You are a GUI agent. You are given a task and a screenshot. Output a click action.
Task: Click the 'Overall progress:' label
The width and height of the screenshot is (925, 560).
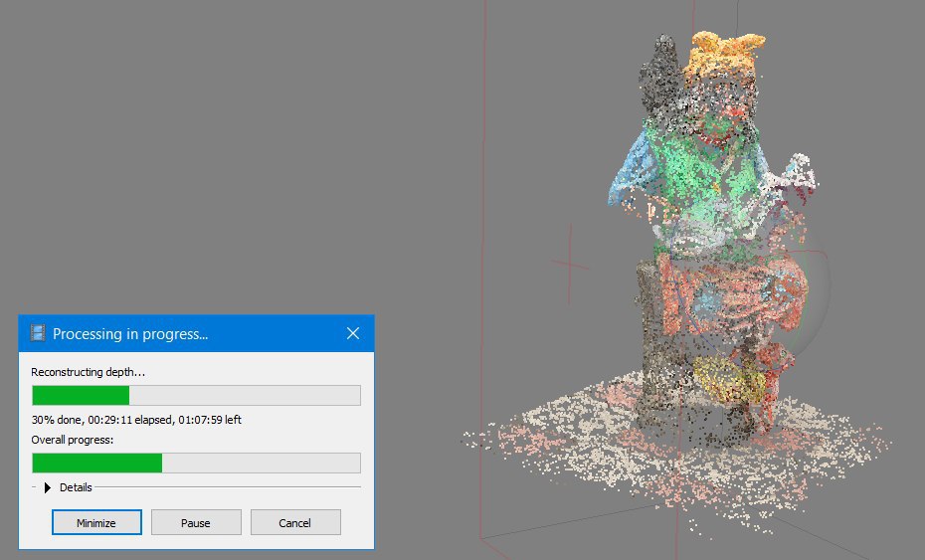click(x=72, y=440)
